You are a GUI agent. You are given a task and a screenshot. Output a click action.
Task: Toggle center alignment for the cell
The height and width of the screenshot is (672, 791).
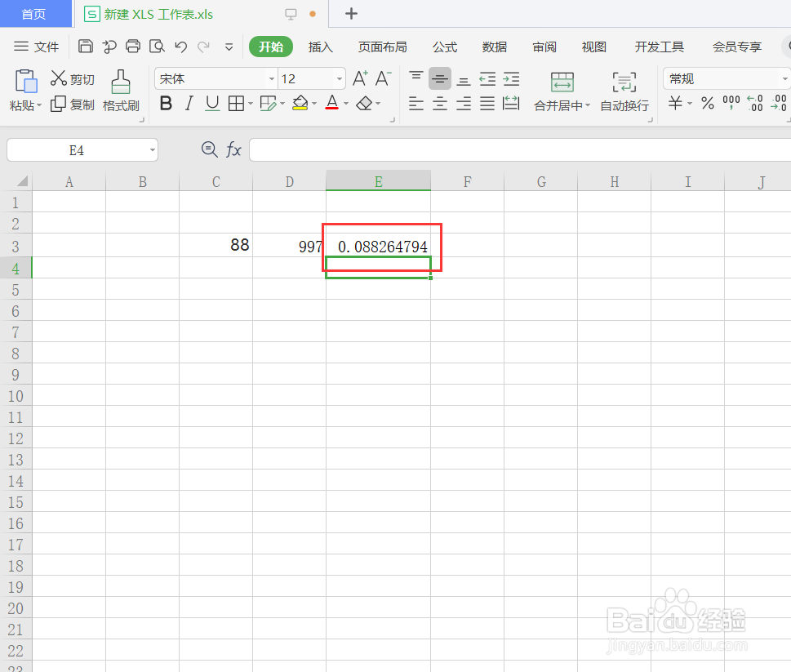(x=439, y=103)
